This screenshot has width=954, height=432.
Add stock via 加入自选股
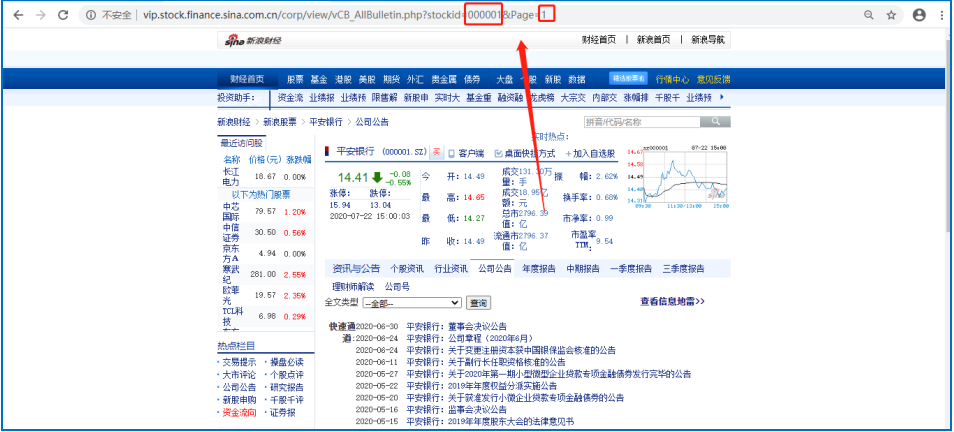pos(590,153)
